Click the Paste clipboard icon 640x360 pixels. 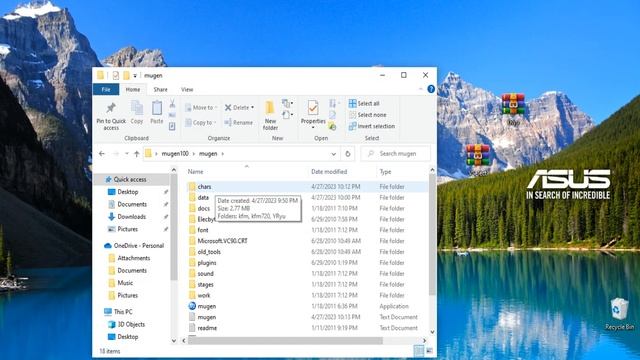(x=157, y=109)
